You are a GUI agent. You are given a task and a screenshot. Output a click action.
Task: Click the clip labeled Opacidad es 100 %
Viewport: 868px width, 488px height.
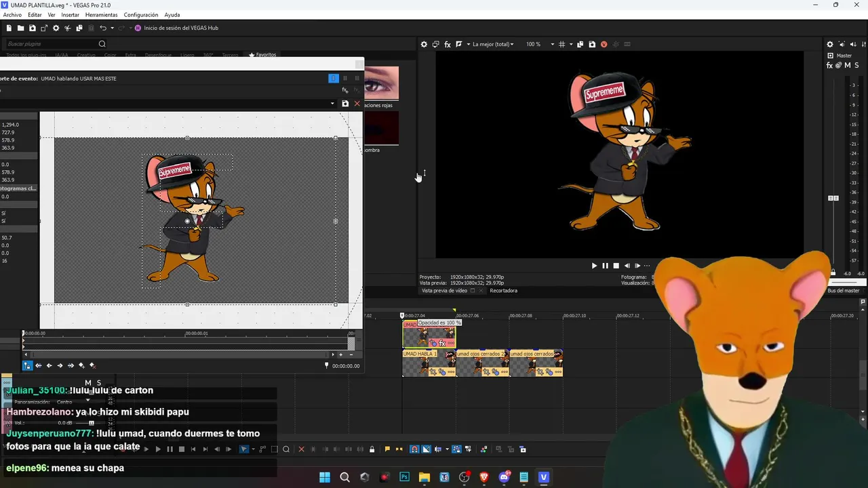coord(429,334)
